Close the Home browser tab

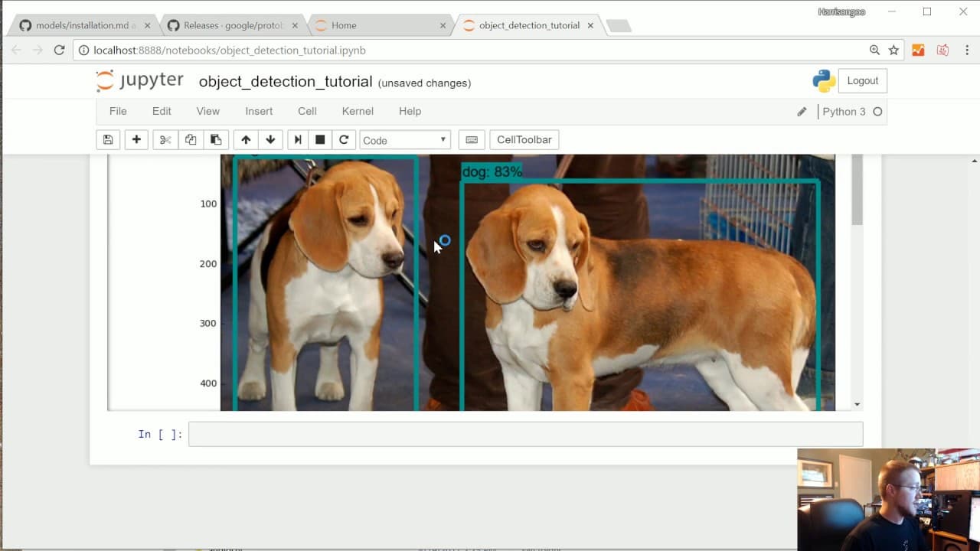[443, 25]
